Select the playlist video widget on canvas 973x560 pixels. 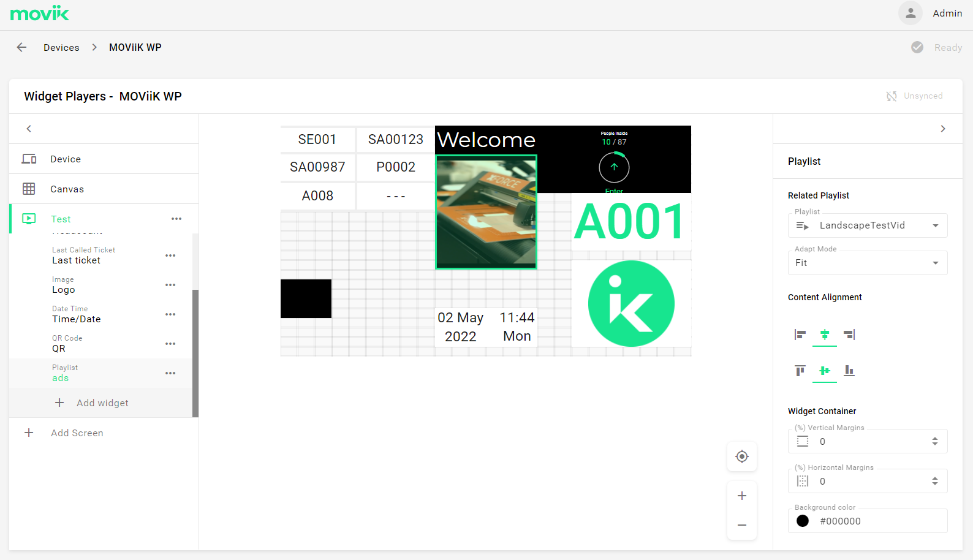[486, 212]
